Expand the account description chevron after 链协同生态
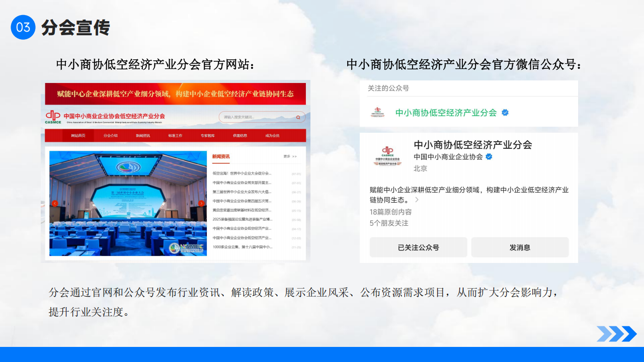644x362 pixels. click(x=417, y=200)
